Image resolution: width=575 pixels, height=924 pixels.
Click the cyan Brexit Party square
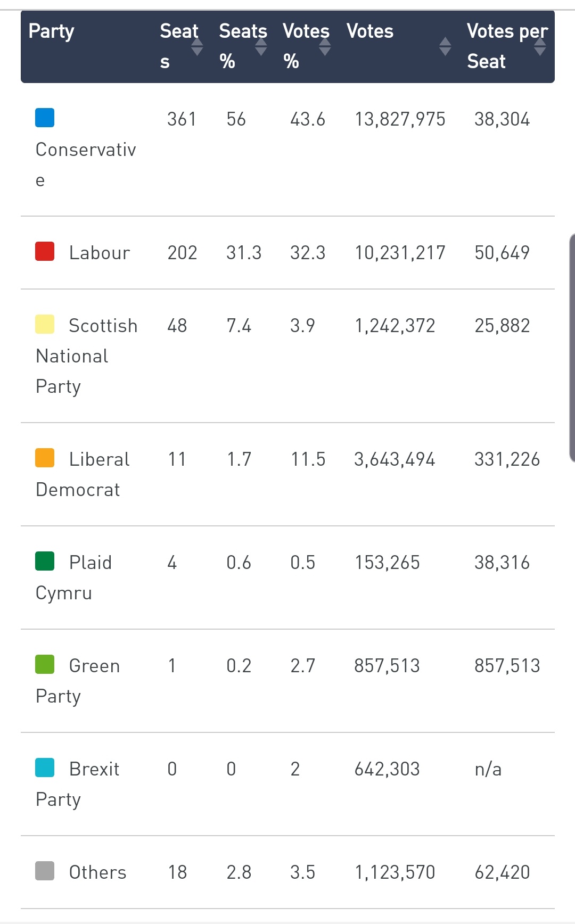[x=45, y=768]
